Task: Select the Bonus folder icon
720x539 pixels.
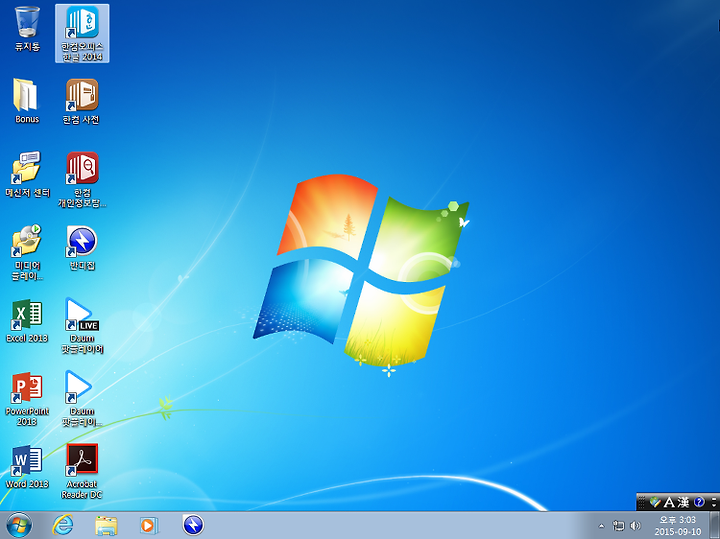Action: 27,101
